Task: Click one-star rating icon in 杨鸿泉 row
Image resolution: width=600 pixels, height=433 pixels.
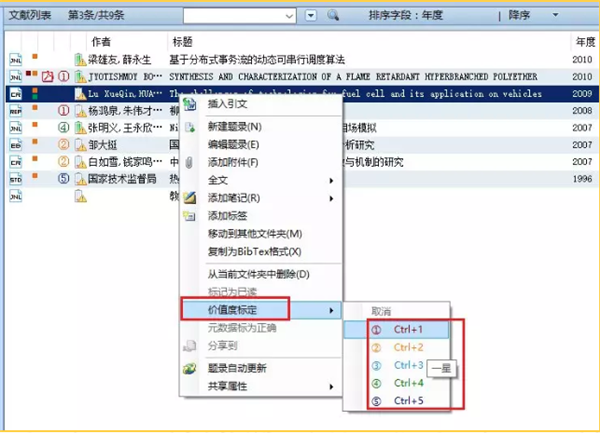Action: coord(64,111)
